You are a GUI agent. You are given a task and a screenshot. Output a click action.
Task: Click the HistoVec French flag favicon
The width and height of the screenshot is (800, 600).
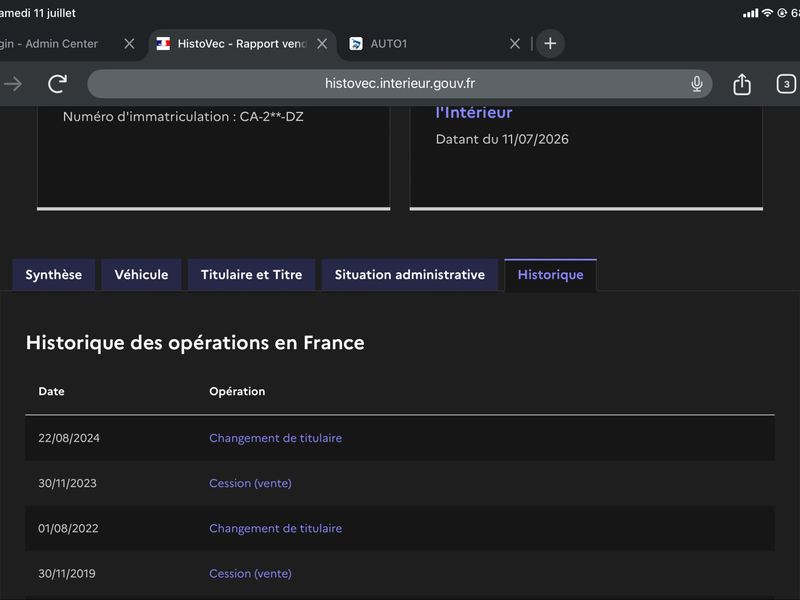163,44
